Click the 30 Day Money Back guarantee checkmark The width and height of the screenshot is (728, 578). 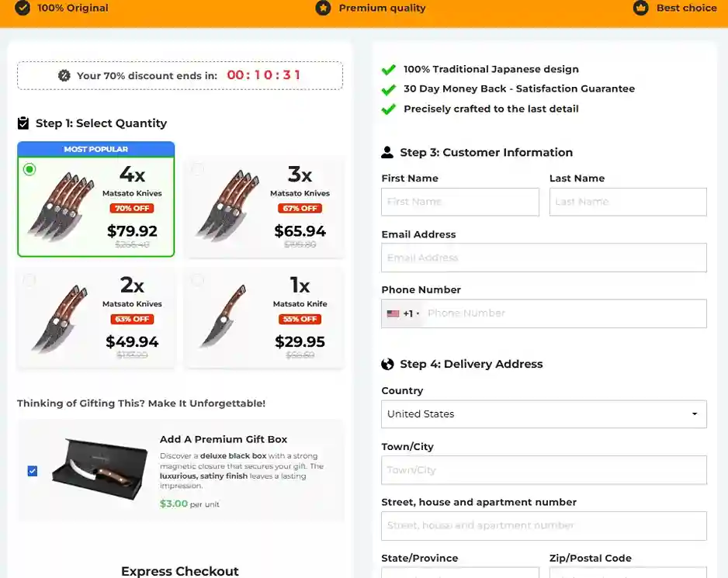(x=388, y=88)
